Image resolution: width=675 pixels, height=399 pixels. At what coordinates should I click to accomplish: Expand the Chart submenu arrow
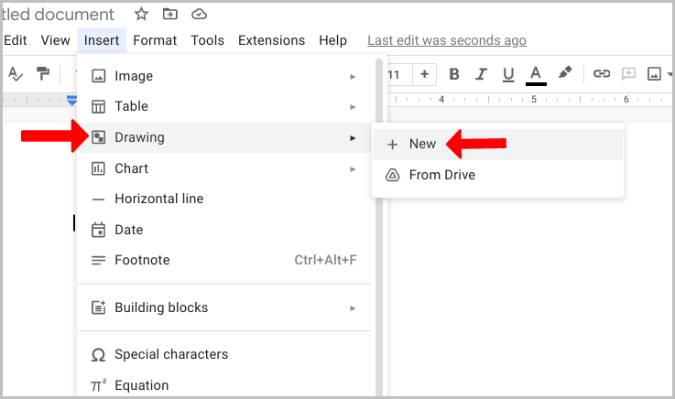click(353, 169)
